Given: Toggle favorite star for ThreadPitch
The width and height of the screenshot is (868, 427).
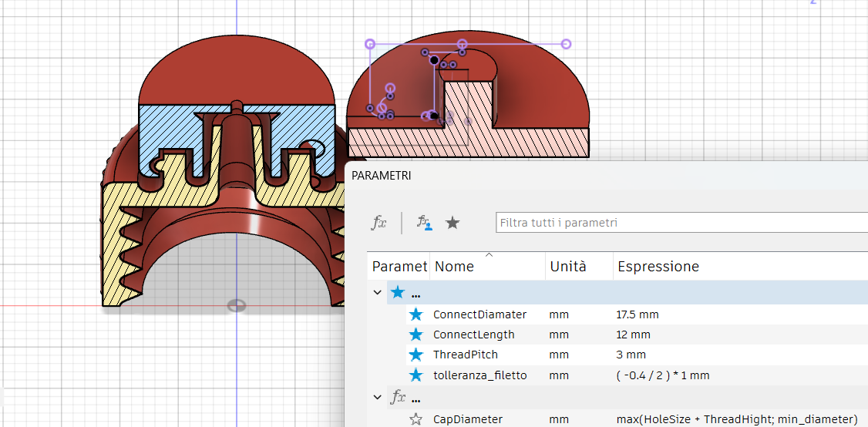Looking at the screenshot, I should [x=416, y=355].
